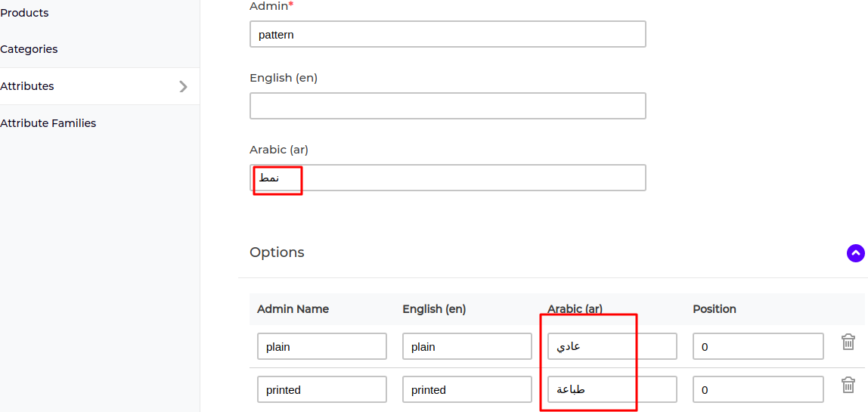Click the empty English (en) field
This screenshot has height=412, width=868.
(x=448, y=106)
